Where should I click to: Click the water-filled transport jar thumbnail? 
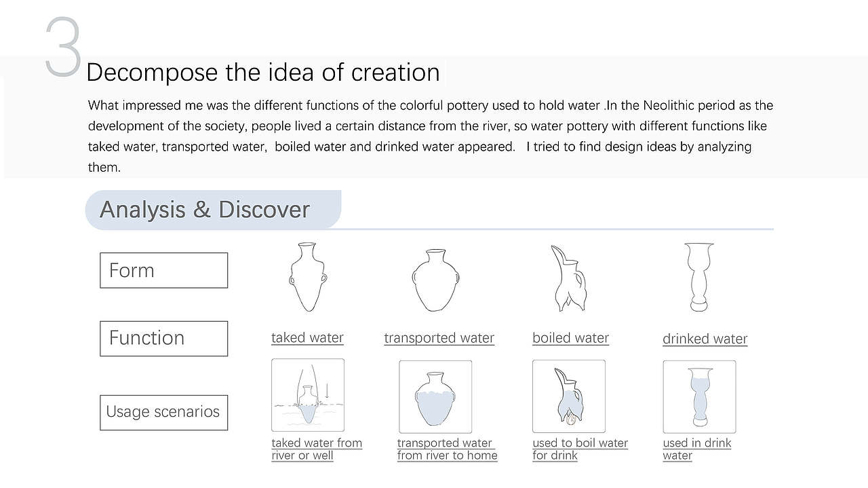coord(435,396)
